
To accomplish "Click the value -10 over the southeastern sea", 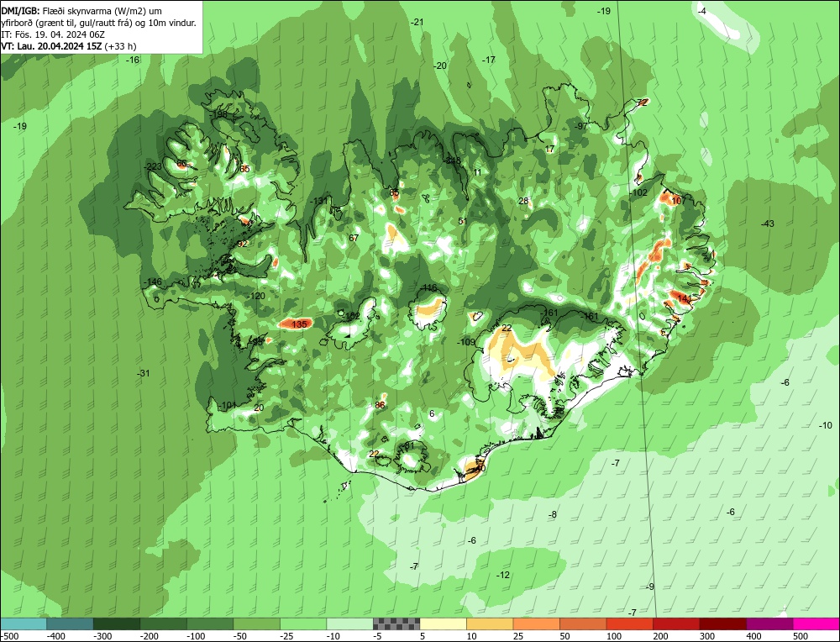I will pos(826,425).
